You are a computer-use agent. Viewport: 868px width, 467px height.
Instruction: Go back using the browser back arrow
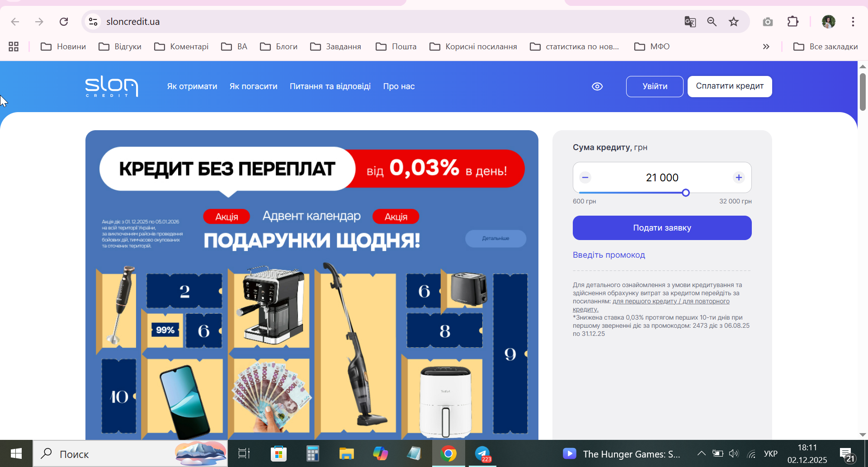point(15,22)
